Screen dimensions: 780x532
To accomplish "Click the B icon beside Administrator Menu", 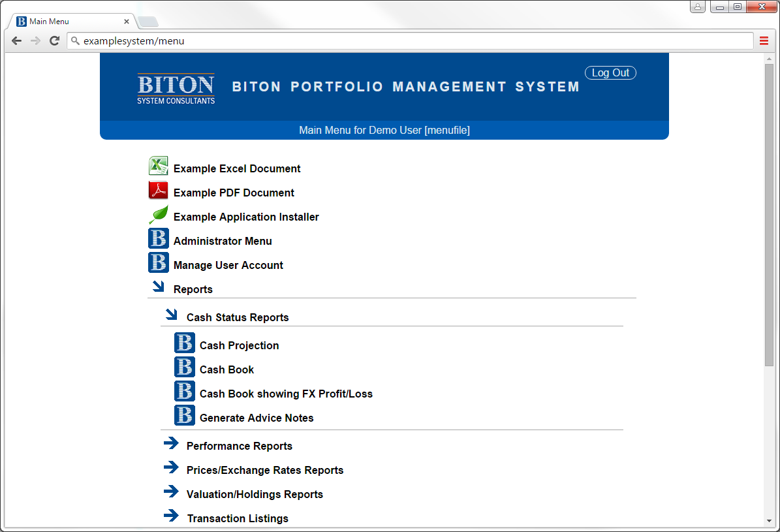I will point(158,238).
